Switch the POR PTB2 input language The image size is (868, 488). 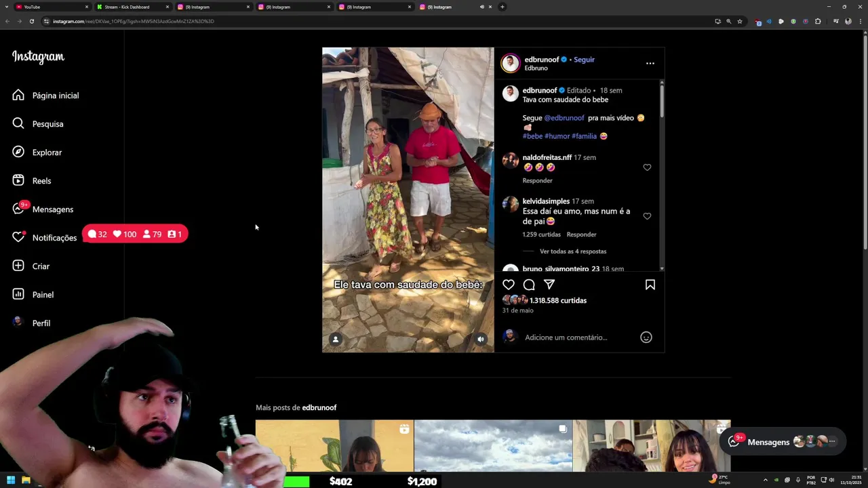[811, 481]
